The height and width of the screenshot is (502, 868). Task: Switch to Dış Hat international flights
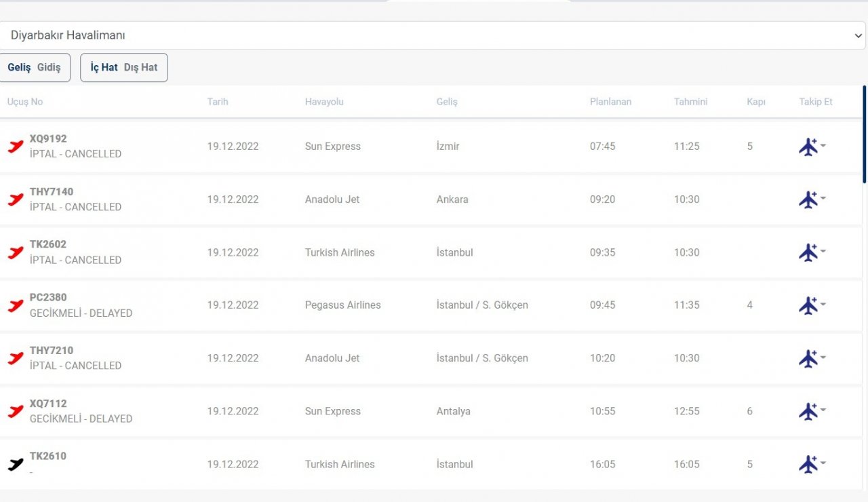click(140, 68)
